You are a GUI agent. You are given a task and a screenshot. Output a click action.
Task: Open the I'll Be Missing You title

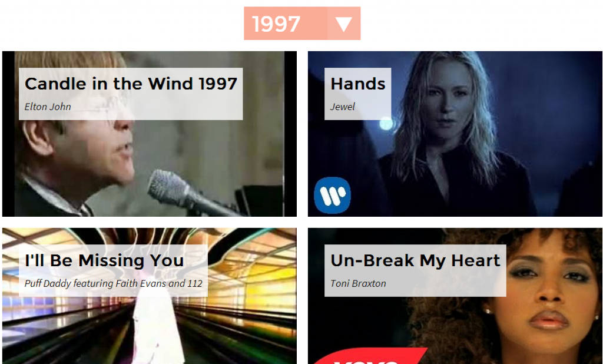click(x=104, y=260)
